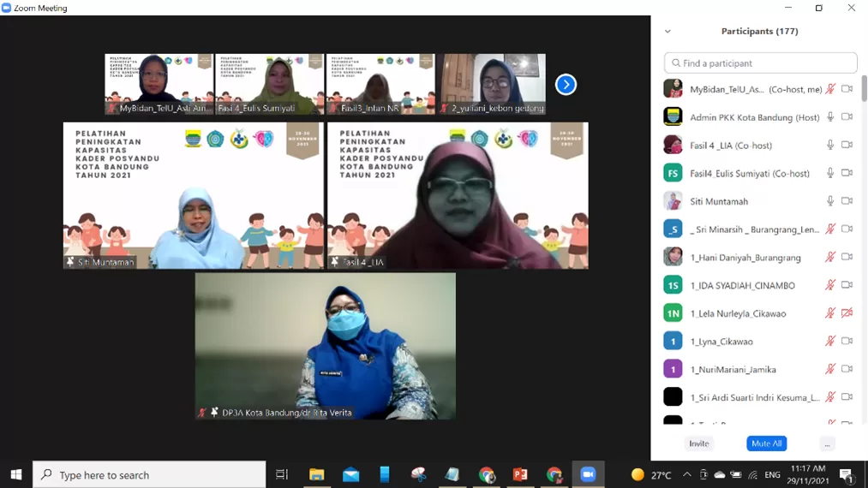Click the Admin PKK Kota Bandung avatar
Image resolution: width=868 pixels, height=488 pixels.
coord(673,117)
